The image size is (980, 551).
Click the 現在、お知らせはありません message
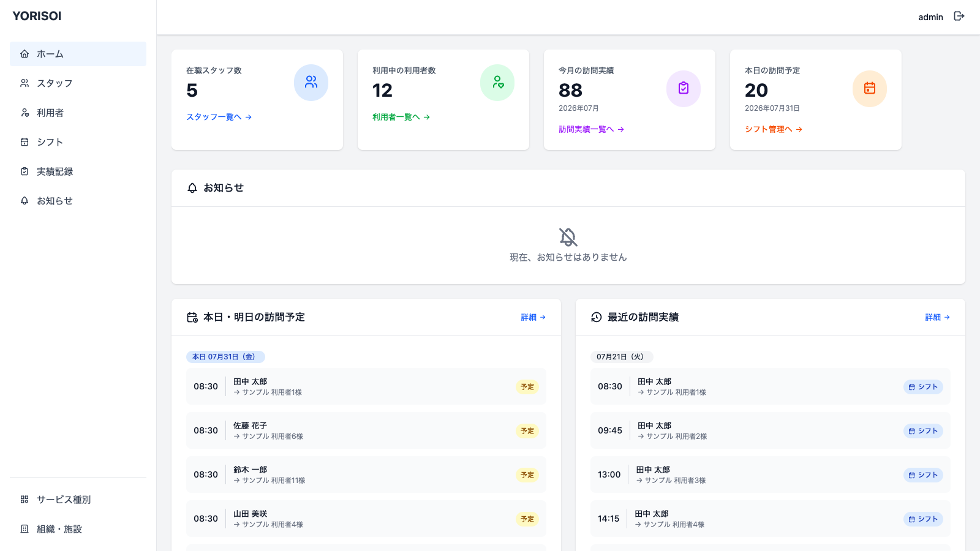568,257
